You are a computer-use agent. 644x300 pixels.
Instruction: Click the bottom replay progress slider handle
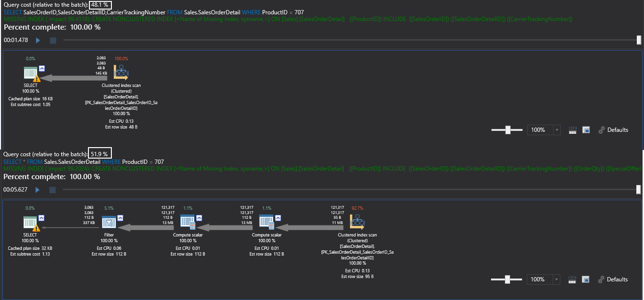click(x=639, y=190)
